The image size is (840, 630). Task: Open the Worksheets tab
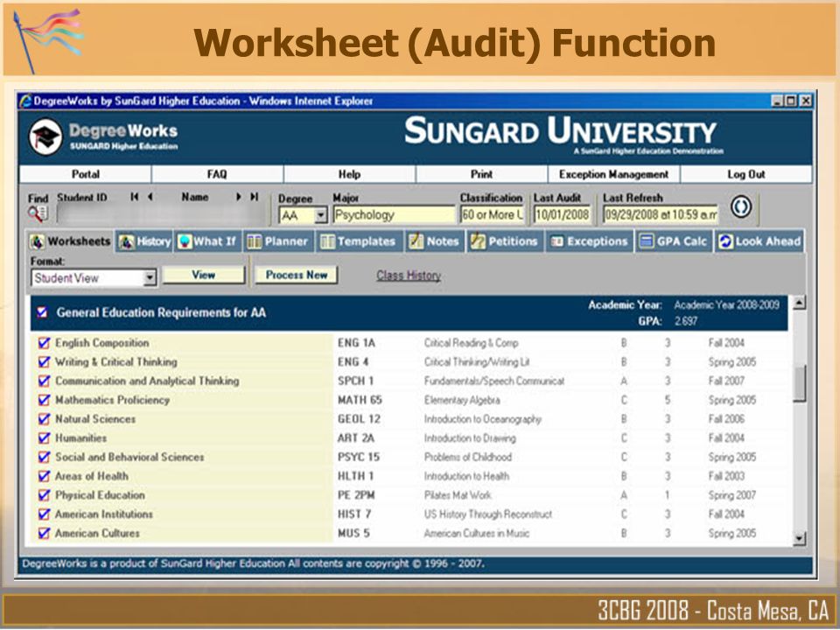[x=70, y=241]
